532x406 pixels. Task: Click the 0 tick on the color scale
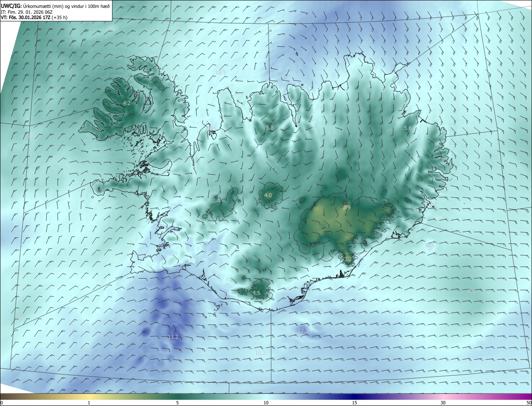(x=2, y=403)
